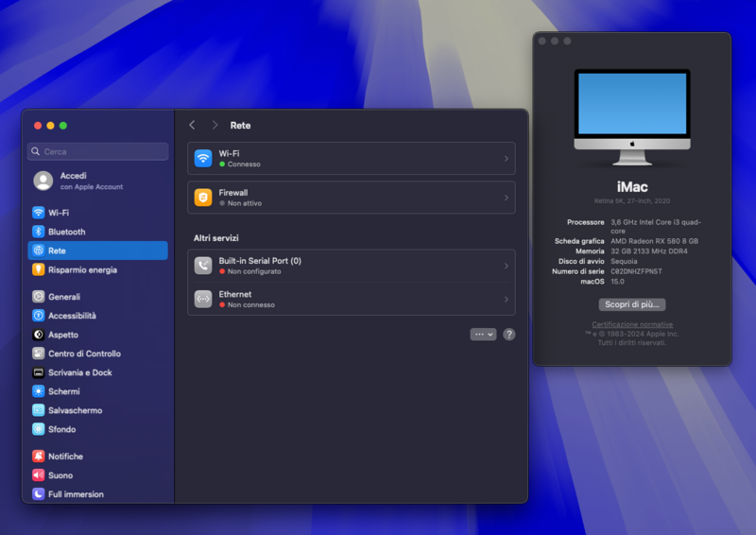The image size is (756, 535).
Task: Select Suono label in the sidebar
Action: [60, 475]
